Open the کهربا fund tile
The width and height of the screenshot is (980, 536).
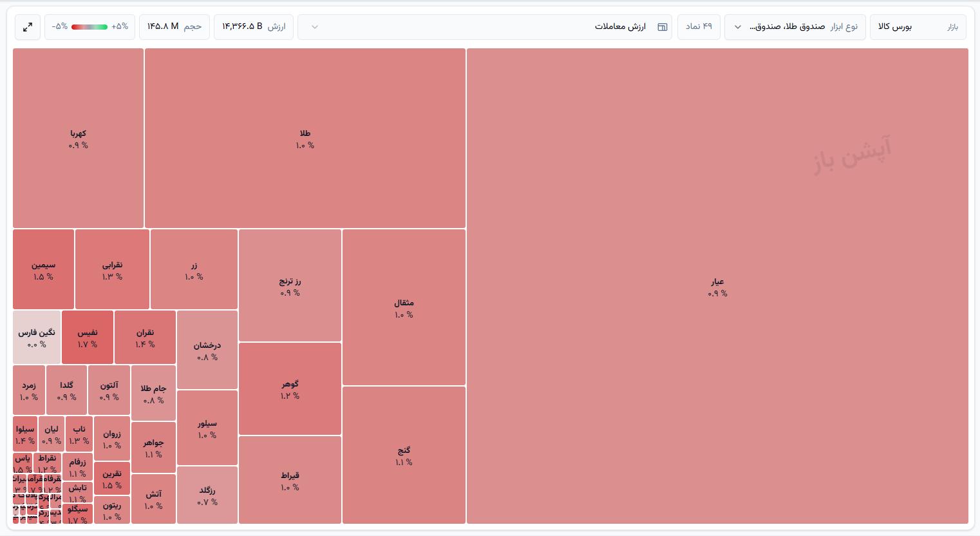79,139
